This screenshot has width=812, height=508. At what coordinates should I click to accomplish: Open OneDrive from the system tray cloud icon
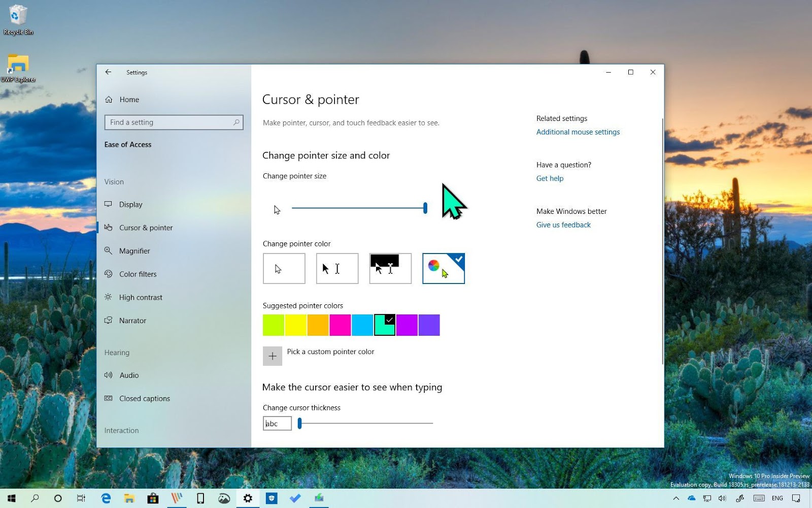[x=692, y=498]
